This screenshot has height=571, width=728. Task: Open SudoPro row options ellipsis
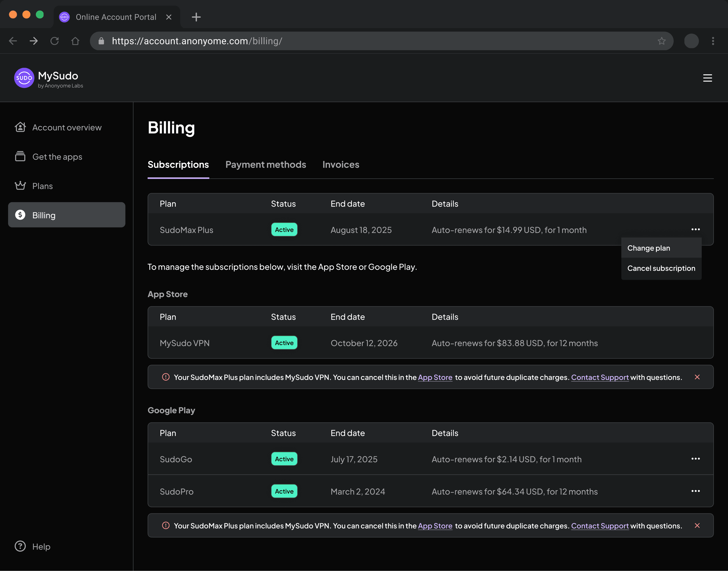tap(696, 491)
